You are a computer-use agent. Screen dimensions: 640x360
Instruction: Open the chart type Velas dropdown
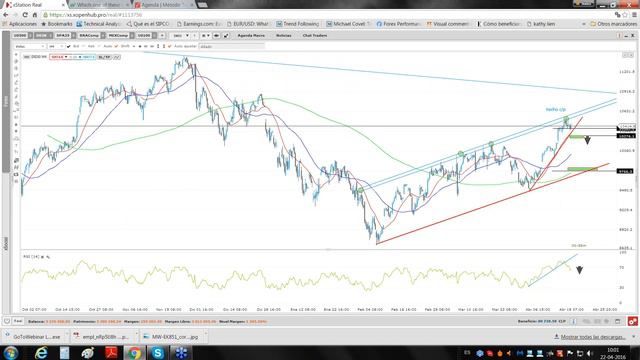click(29, 47)
